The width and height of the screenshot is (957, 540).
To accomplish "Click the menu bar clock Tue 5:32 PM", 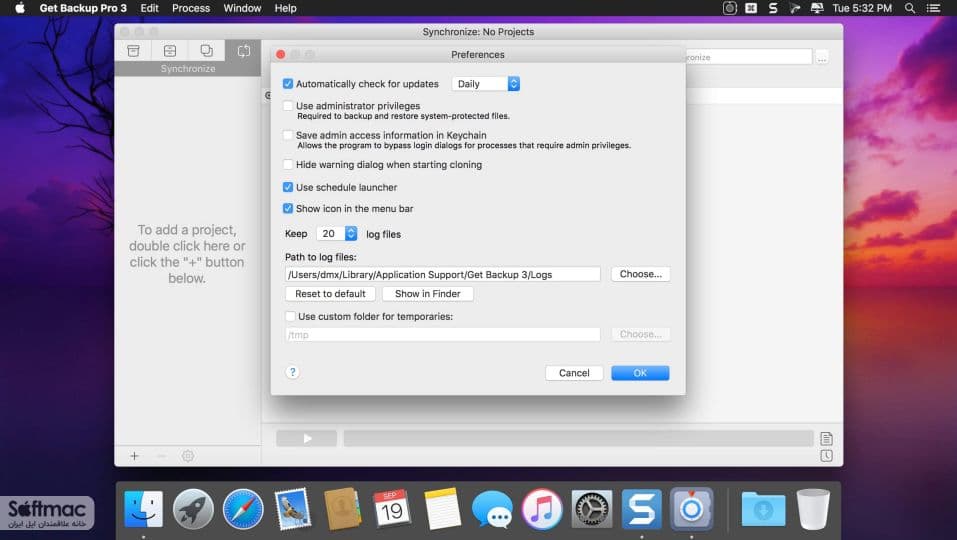I will (862, 8).
